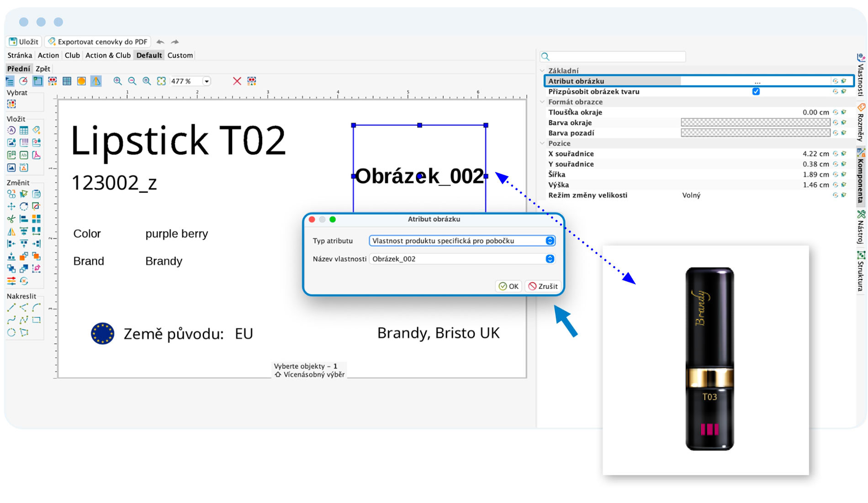Toggle the orange circle display icon
Image resolution: width=868 pixels, height=503 pixels.
click(x=81, y=81)
